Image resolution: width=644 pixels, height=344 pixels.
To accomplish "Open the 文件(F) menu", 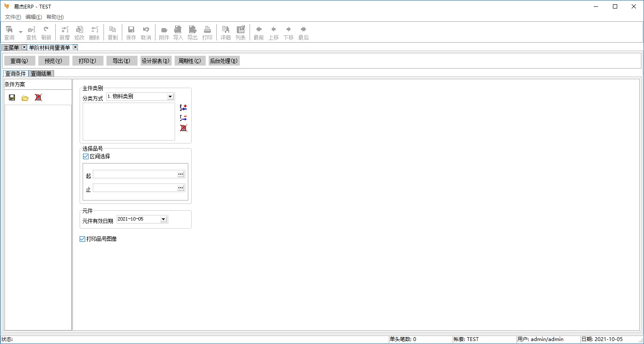I will point(13,17).
